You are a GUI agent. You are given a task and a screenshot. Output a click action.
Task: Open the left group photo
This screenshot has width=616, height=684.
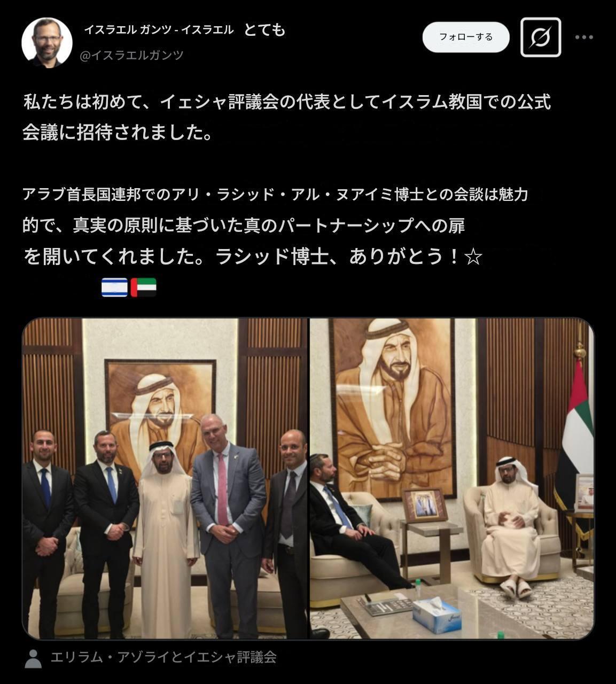[165, 478]
